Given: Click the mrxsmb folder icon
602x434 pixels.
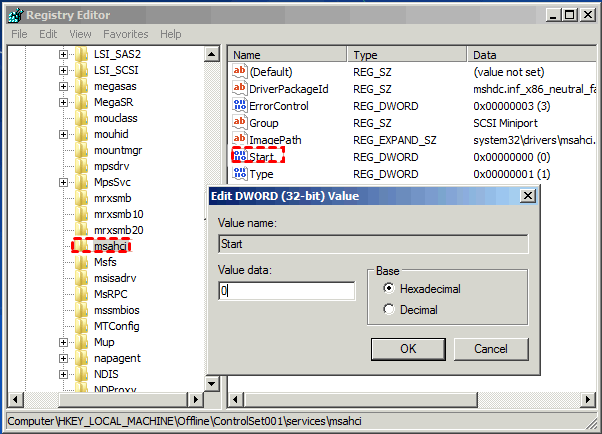Looking at the screenshot, I should click(x=81, y=198).
